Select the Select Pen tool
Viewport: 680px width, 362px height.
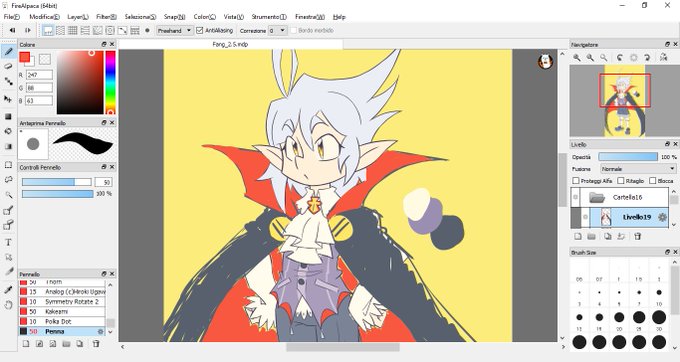click(8, 210)
